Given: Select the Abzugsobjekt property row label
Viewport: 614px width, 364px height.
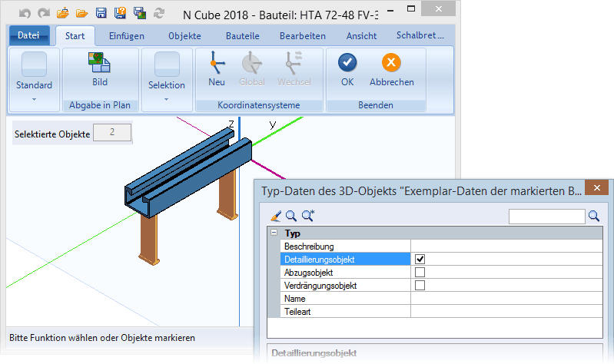Looking at the screenshot, I should point(345,273).
